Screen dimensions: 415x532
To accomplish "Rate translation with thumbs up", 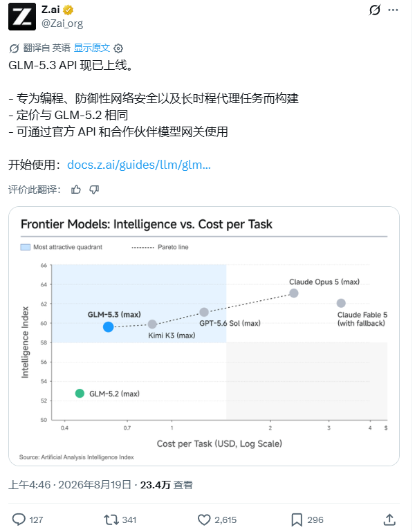I will [76, 190].
